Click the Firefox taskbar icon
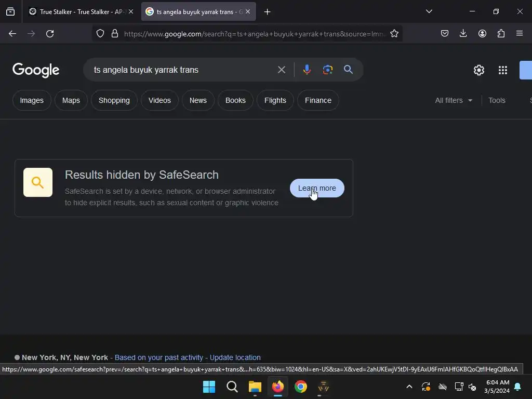The height and width of the screenshot is (399, 532). tap(278, 387)
